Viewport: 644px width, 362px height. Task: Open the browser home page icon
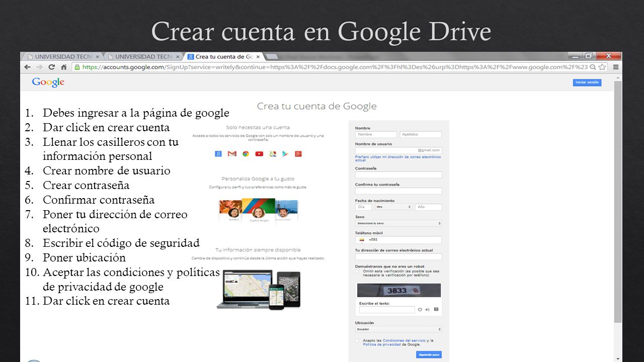[x=64, y=67]
